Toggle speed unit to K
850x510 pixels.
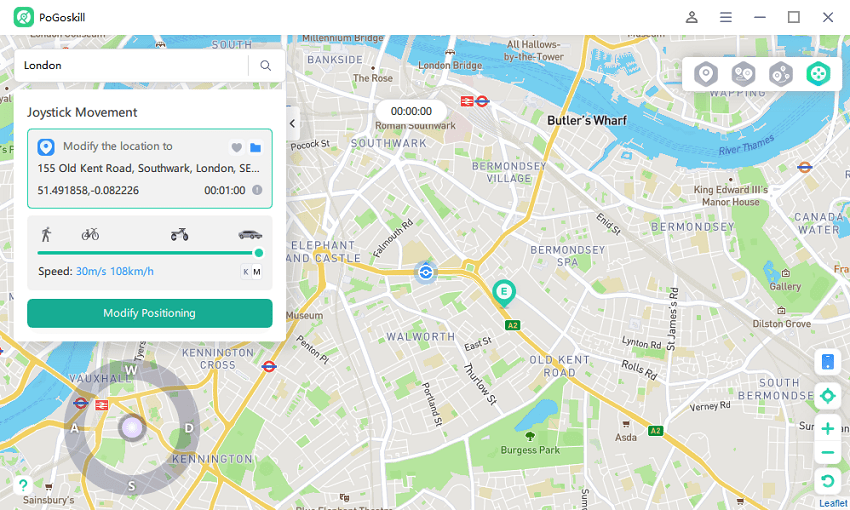coord(246,272)
